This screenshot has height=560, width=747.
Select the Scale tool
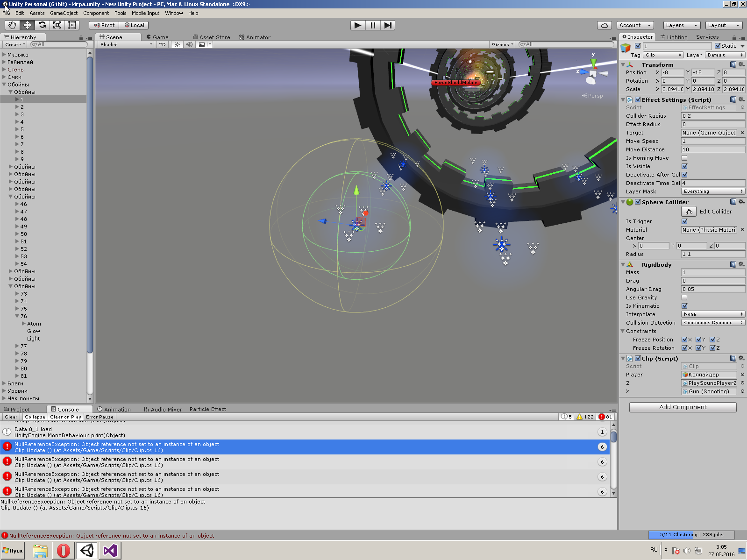coord(57,25)
